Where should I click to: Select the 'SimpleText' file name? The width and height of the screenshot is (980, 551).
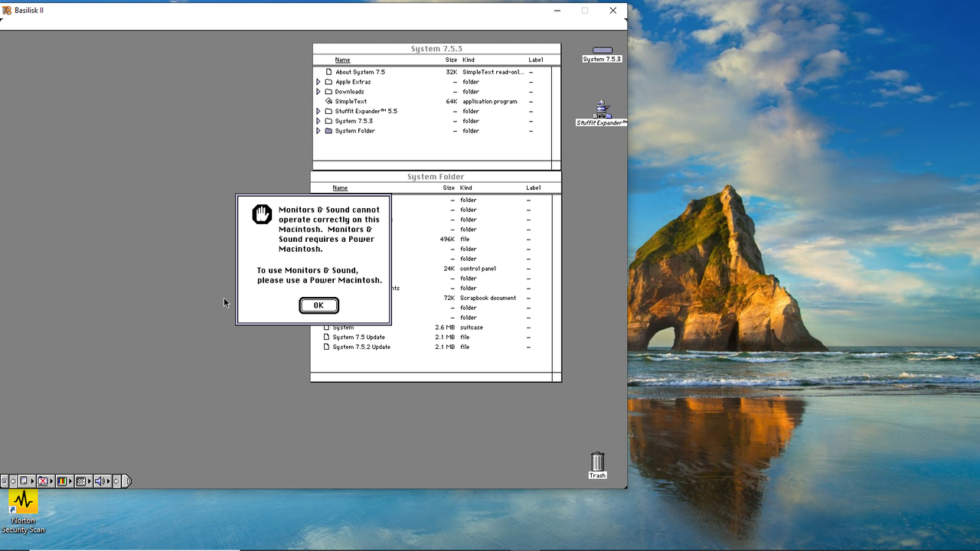coord(351,101)
